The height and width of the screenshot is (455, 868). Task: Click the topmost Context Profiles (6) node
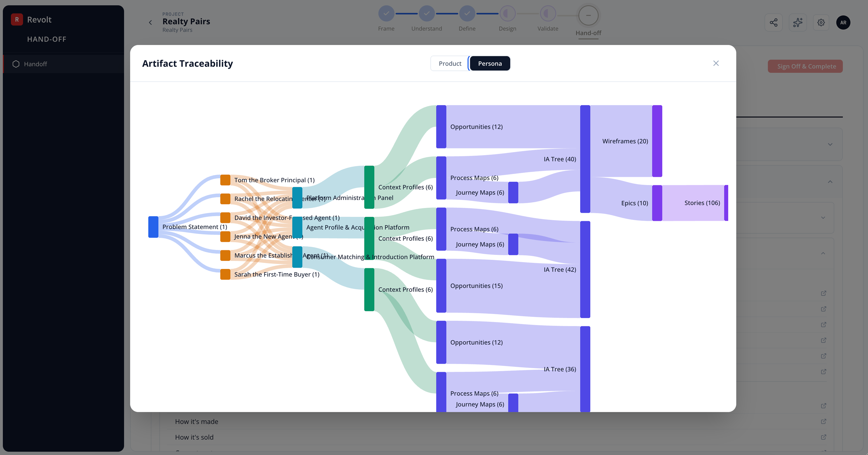tap(369, 187)
